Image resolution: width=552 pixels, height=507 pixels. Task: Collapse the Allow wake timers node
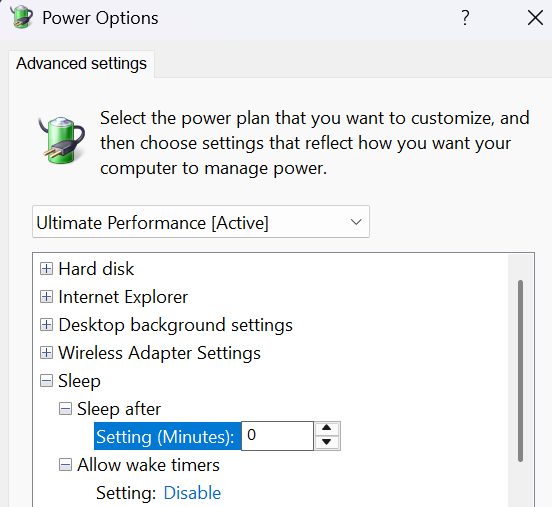pyautogui.click(x=65, y=465)
